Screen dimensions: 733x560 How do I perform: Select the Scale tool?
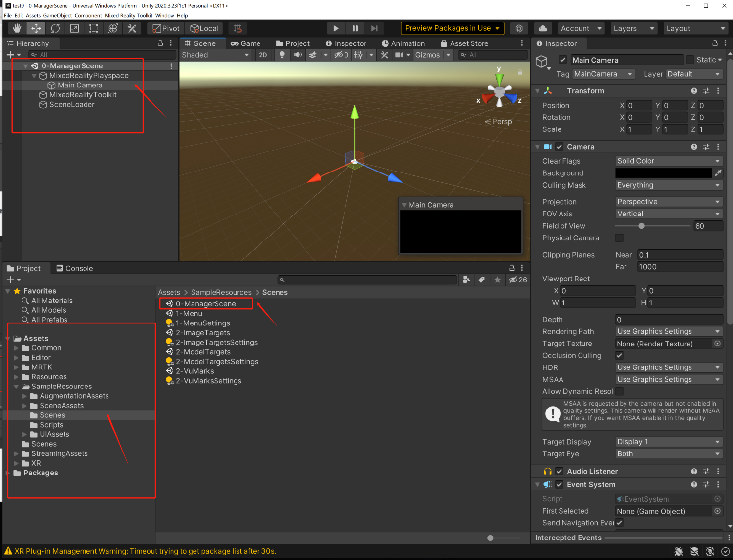(x=74, y=28)
